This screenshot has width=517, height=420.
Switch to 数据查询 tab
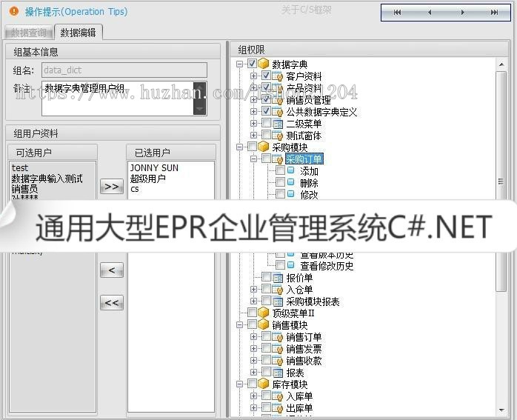(29, 33)
